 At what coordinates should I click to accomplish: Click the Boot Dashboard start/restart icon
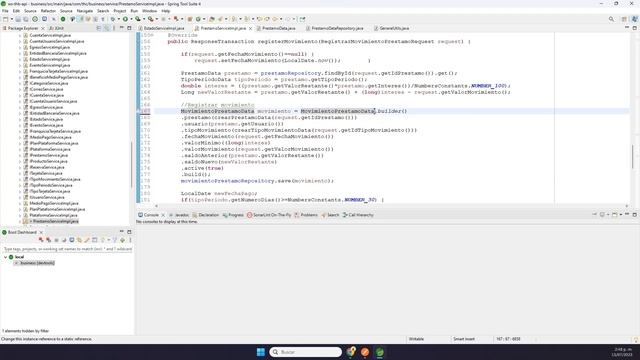point(41,240)
